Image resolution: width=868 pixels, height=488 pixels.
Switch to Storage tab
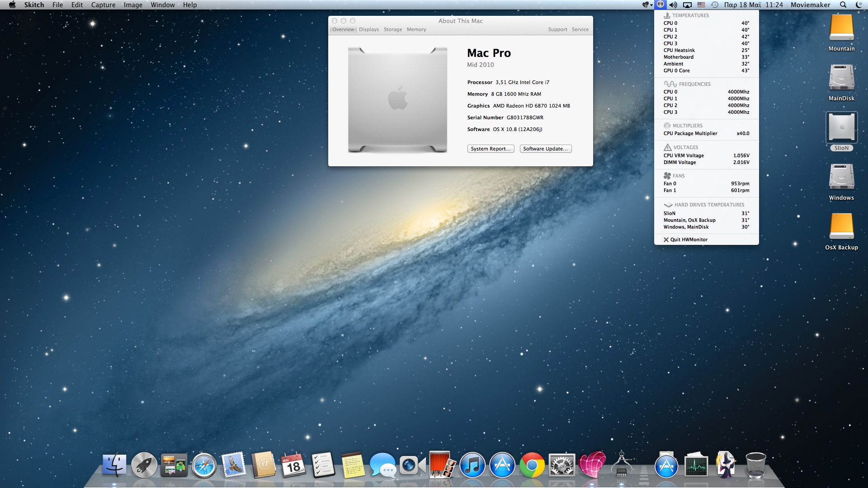pos(393,29)
